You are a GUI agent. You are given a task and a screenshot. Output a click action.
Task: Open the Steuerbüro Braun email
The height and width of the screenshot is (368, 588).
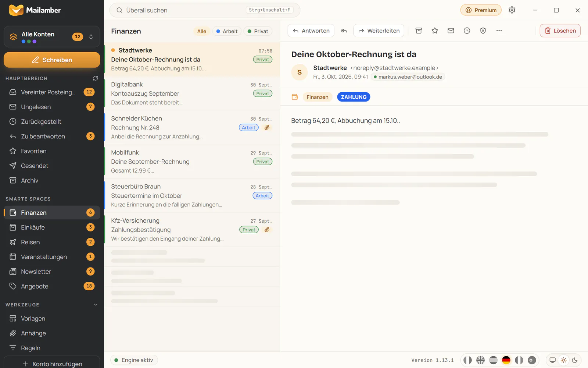tap(192, 195)
